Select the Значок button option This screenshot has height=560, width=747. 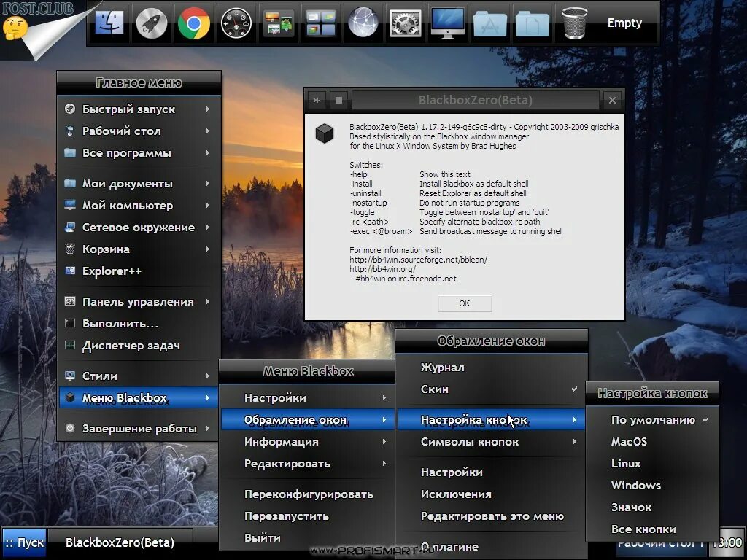coord(653,507)
